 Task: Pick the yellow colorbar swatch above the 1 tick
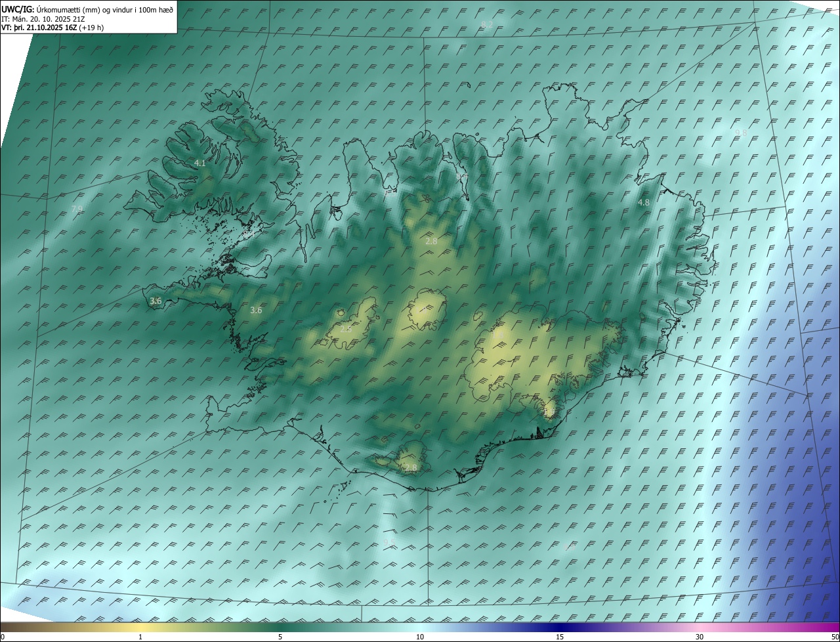coord(140,627)
